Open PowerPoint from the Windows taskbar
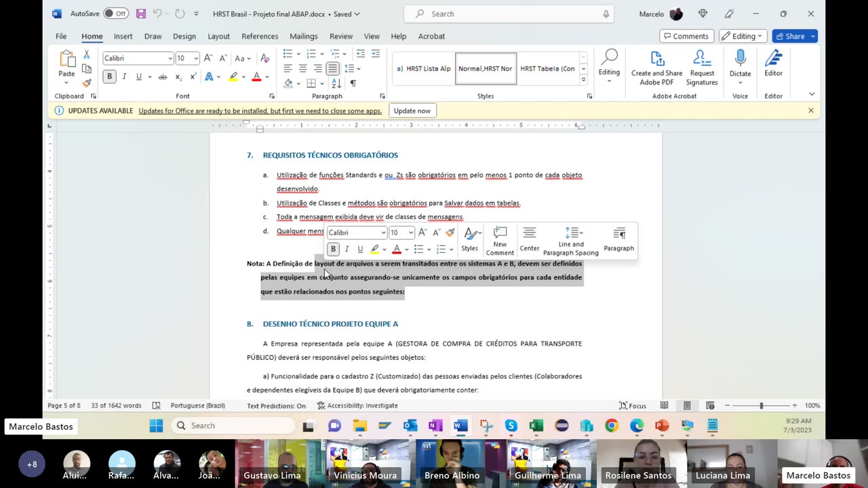 point(662,426)
